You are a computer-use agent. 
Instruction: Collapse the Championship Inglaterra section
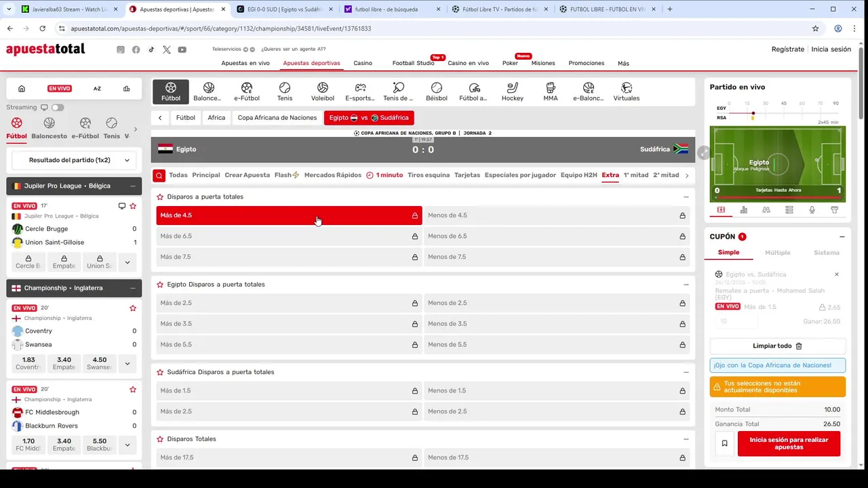[x=132, y=288]
